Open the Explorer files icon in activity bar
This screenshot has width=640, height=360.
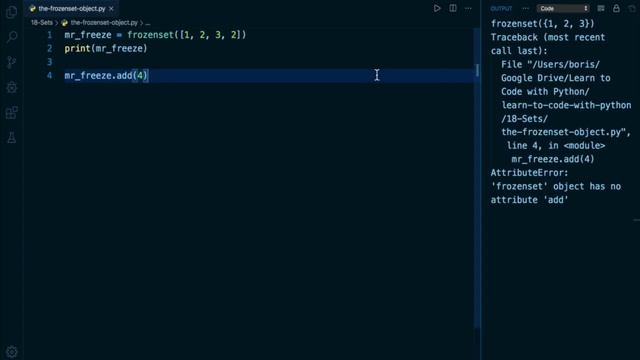pyautogui.click(x=11, y=12)
